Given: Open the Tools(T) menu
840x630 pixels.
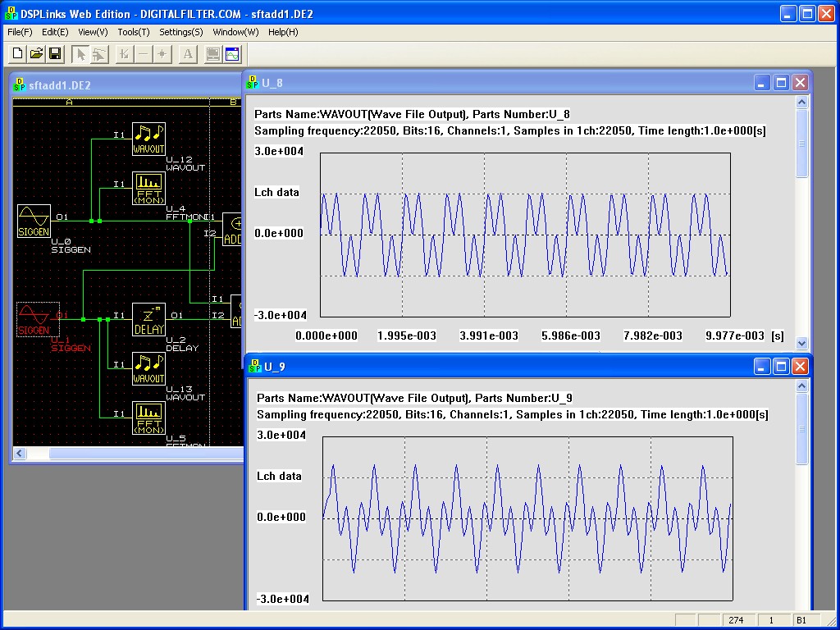Looking at the screenshot, I should [134, 32].
